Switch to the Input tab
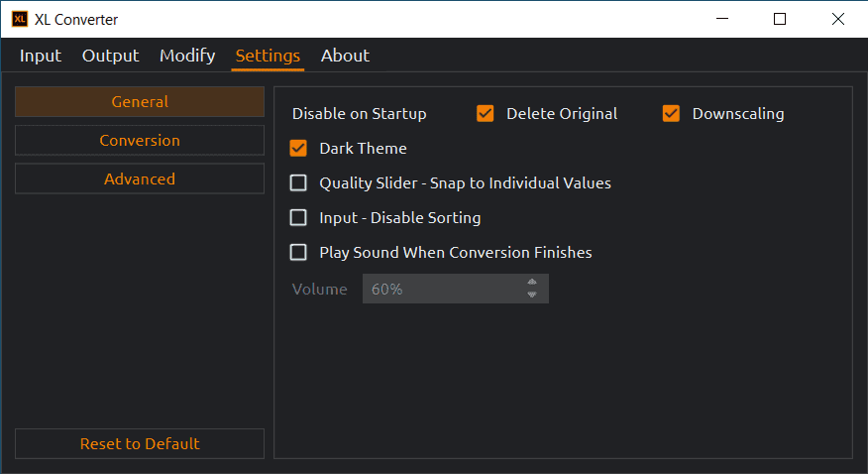The width and height of the screenshot is (868, 474). (x=41, y=56)
